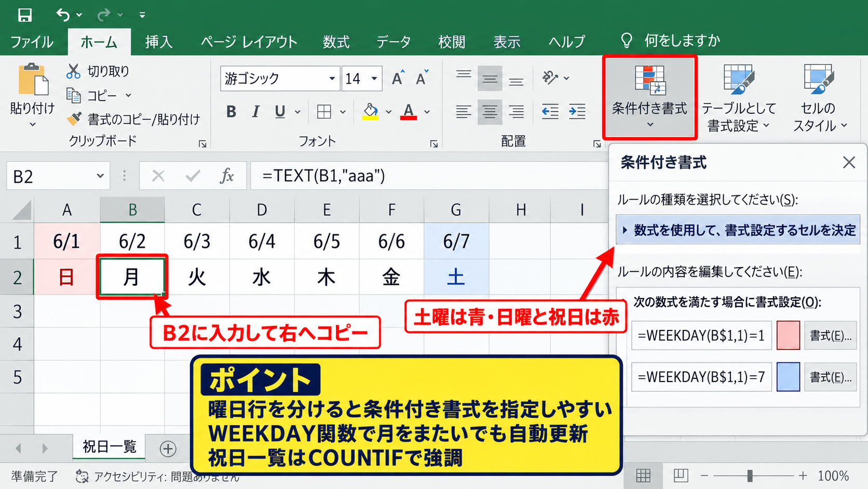Open the 条件付き書式 dropdown

click(649, 98)
